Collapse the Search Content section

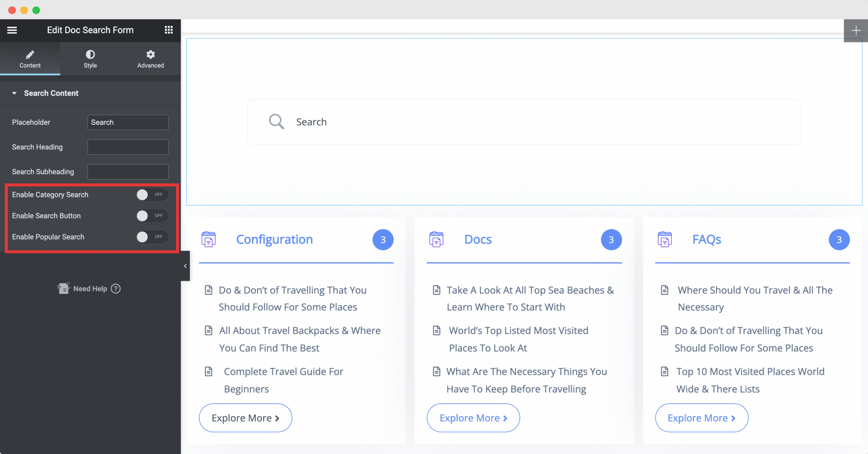51,93
